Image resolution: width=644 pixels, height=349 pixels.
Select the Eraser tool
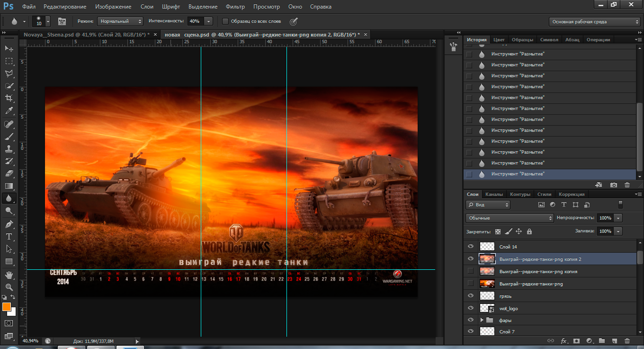coord(9,174)
